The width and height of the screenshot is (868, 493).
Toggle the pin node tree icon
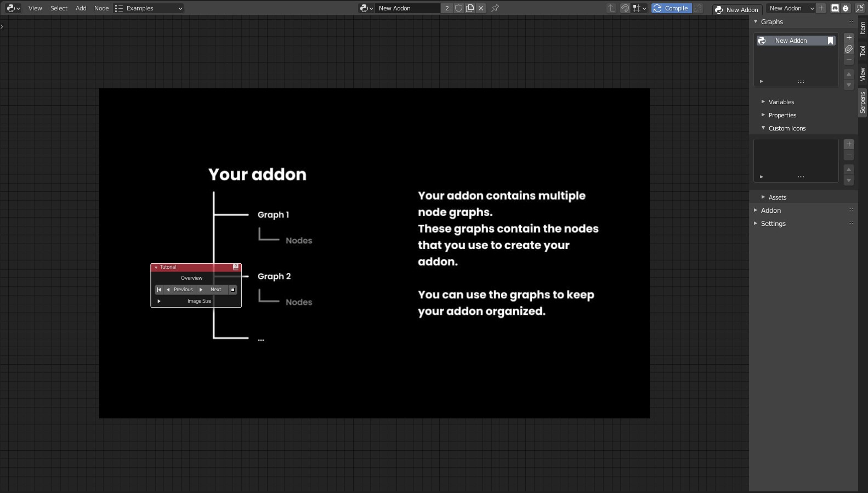coord(495,8)
